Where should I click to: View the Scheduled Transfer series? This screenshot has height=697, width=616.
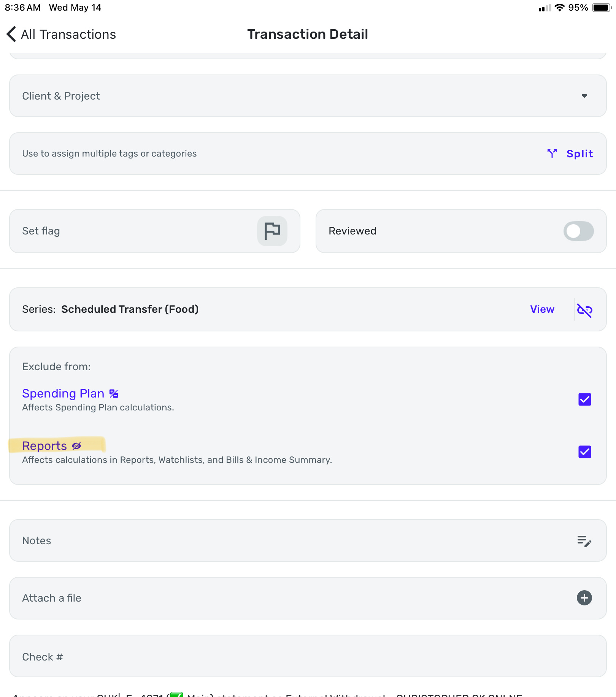pos(542,309)
